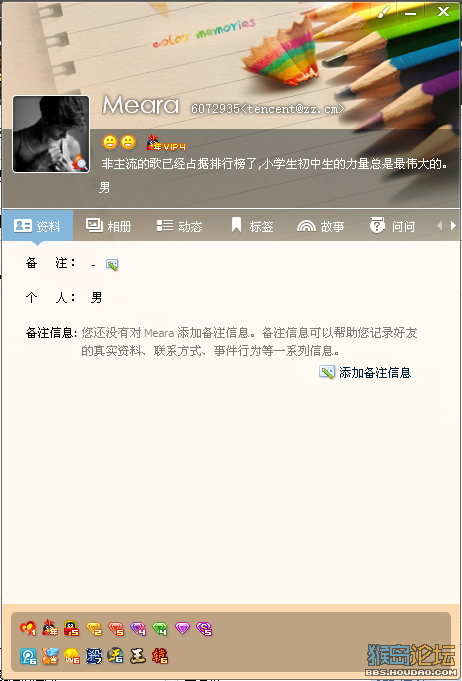The width and height of the screenshot is (462, 681).
Task: Click the red 辖 level 6 game badge
Action: (160, 656)
